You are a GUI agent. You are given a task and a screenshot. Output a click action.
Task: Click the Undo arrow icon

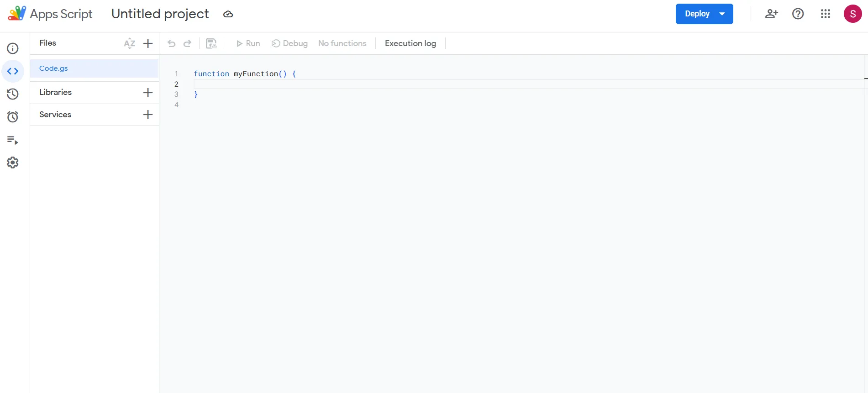[172, 43]
